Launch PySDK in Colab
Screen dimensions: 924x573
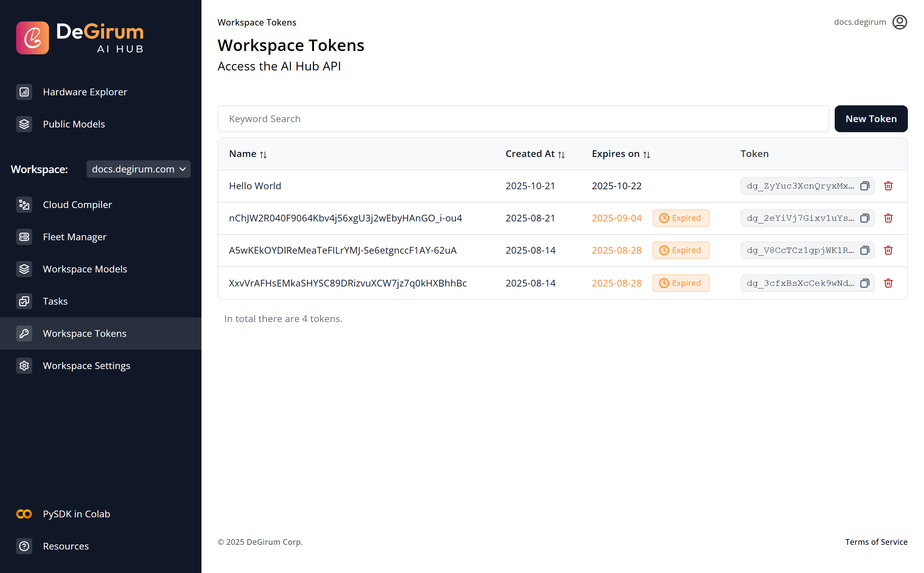(x=76, y=514)
